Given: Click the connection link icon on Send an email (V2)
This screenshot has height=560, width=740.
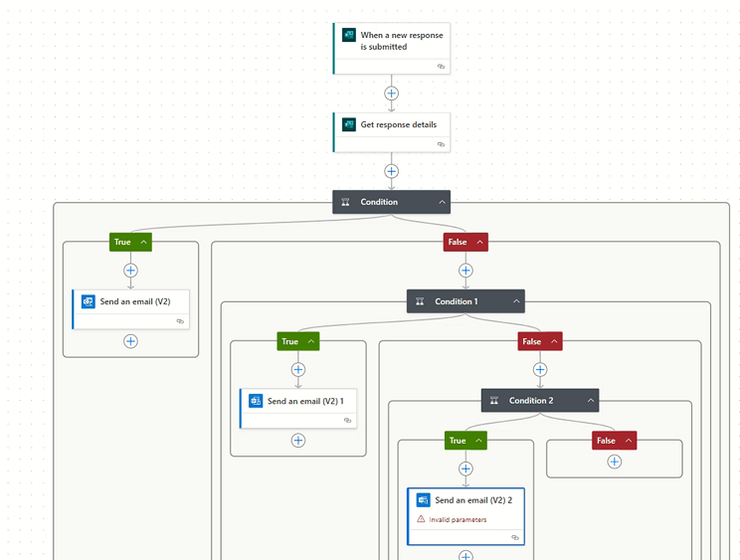Looking at the screenshot, I should coord(180,321).
